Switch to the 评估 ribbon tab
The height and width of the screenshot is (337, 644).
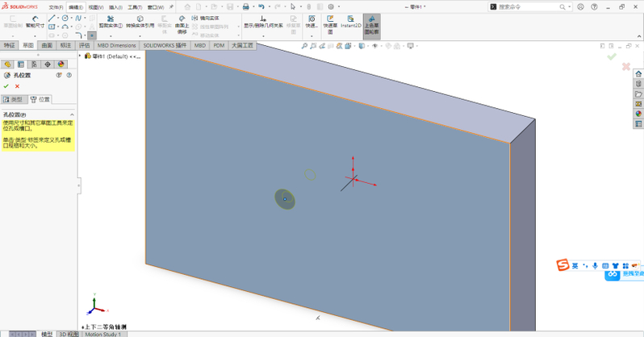click(85, 46)
